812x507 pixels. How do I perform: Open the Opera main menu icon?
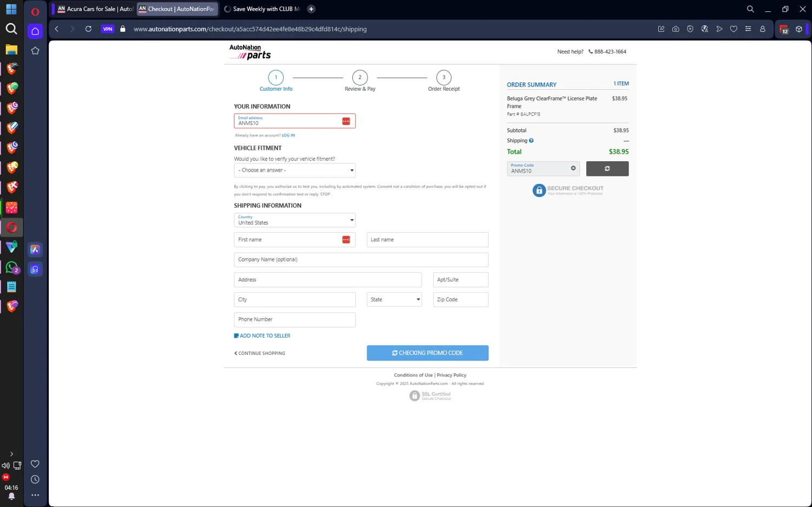click(35, 11)
